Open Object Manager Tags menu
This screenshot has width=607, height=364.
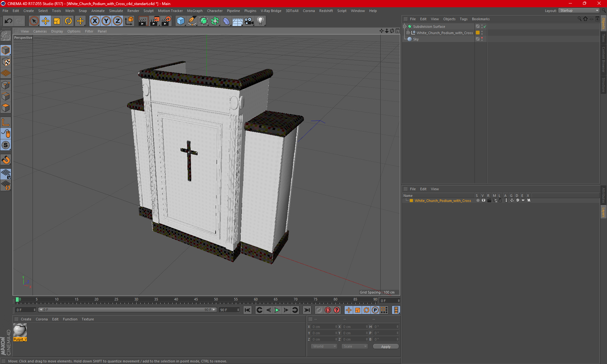click(463, 19)
